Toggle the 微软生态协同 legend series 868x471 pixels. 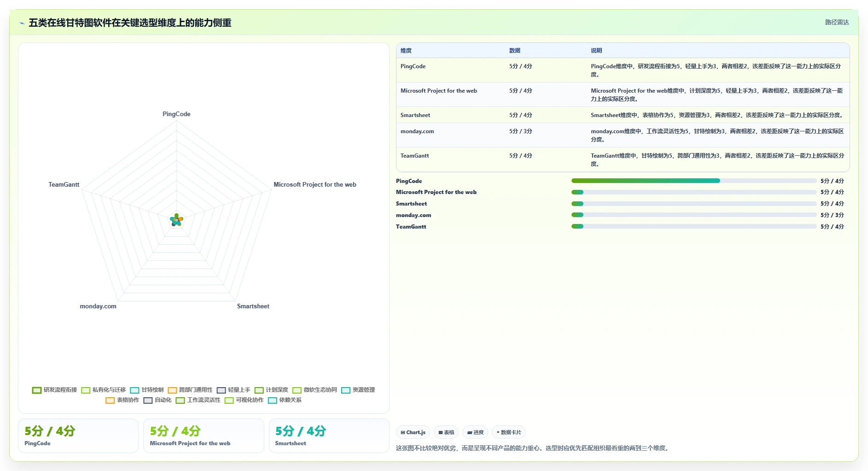[315, 390]
